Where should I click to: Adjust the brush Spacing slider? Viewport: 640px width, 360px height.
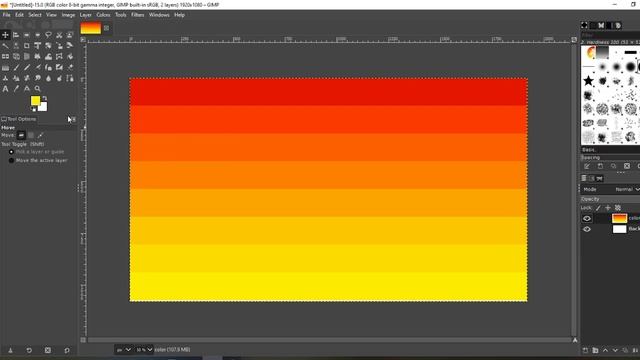click(610, 158)
